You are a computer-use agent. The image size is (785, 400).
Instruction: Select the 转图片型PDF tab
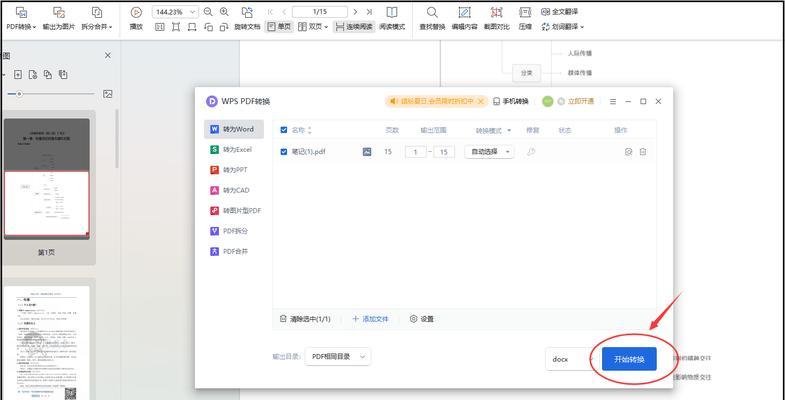(234, 211)
